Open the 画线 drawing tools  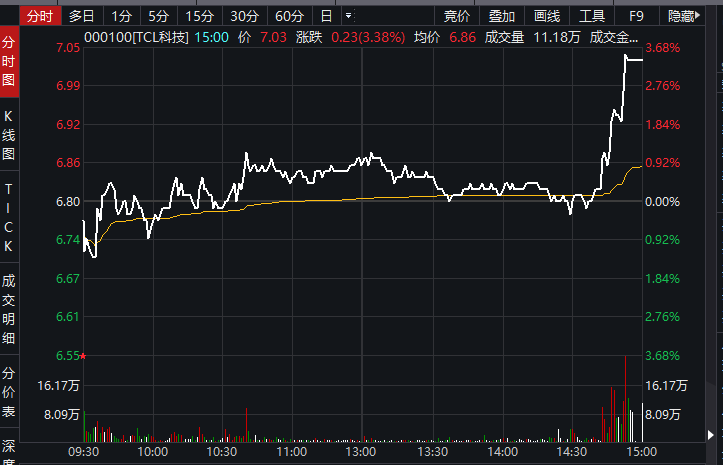(x=547, y=16)
